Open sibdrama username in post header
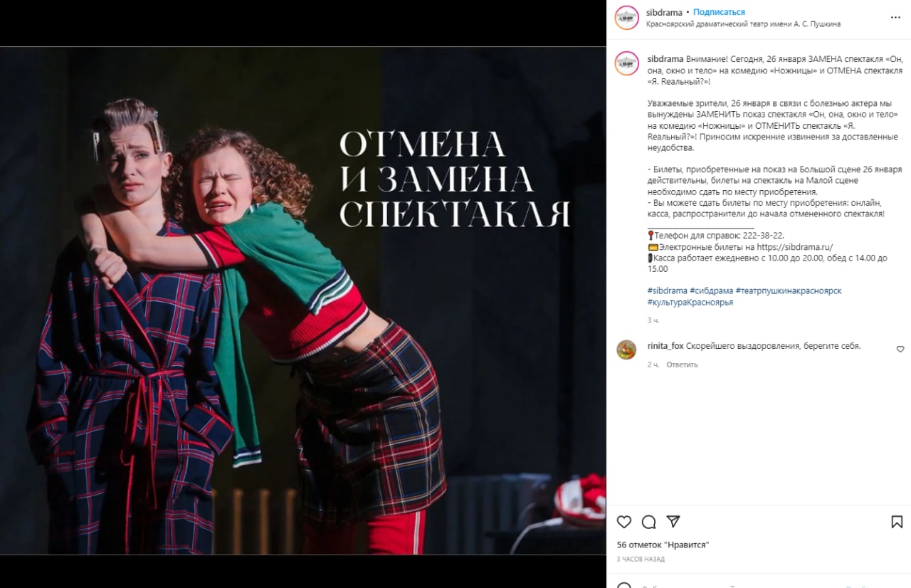The height and width of the screenshot is (588, 911). pyautogui.click(x=664, y=12)
